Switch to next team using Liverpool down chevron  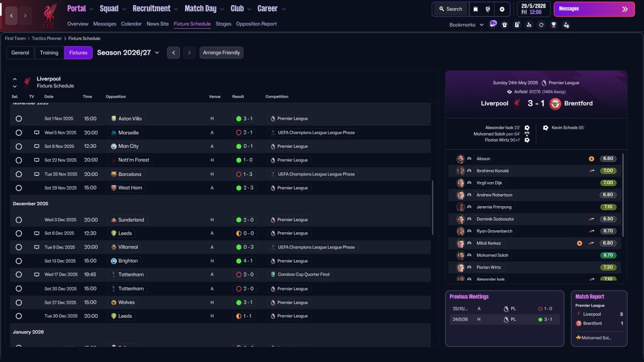pos(15,86)
